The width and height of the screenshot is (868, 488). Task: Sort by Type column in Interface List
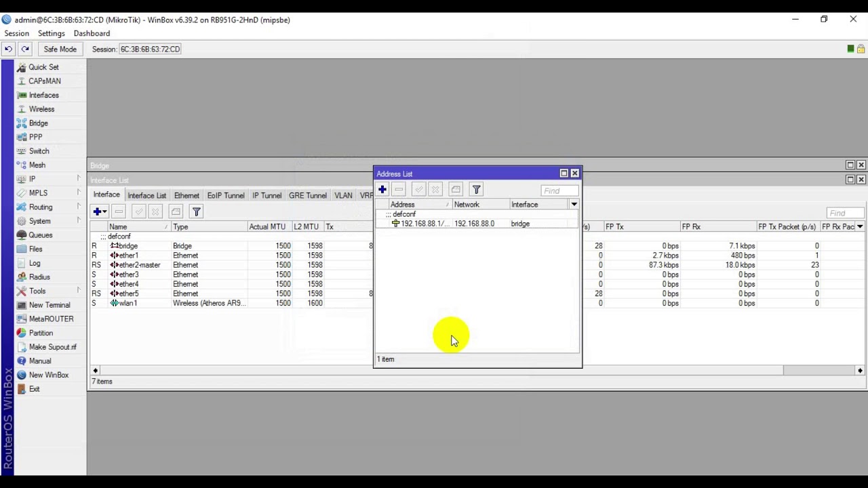tap(208, 227)
